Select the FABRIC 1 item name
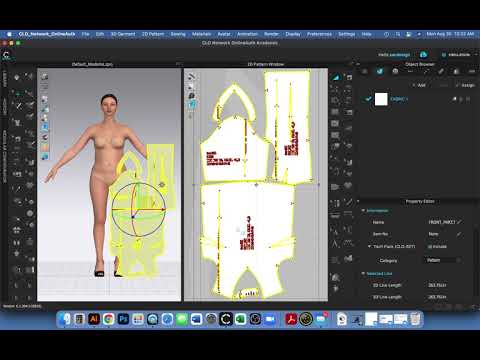 [399, 99]
